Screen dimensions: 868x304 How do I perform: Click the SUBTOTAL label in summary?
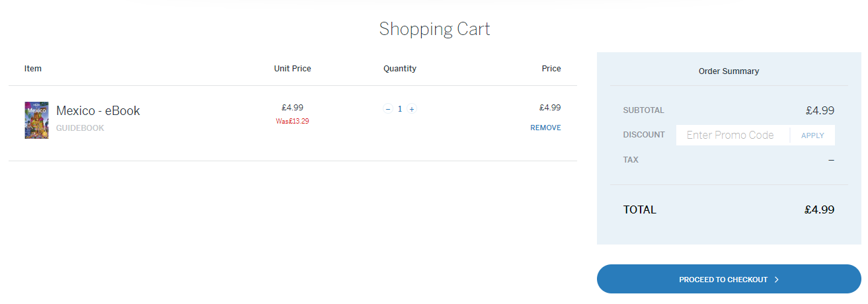(643, 110)
